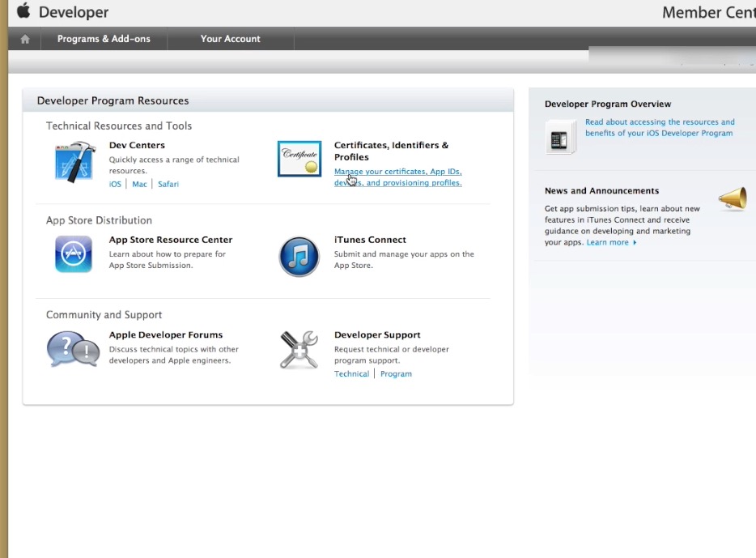Click the iTunes Connect music note icon
Screen dimensions: 756x558
299,253
